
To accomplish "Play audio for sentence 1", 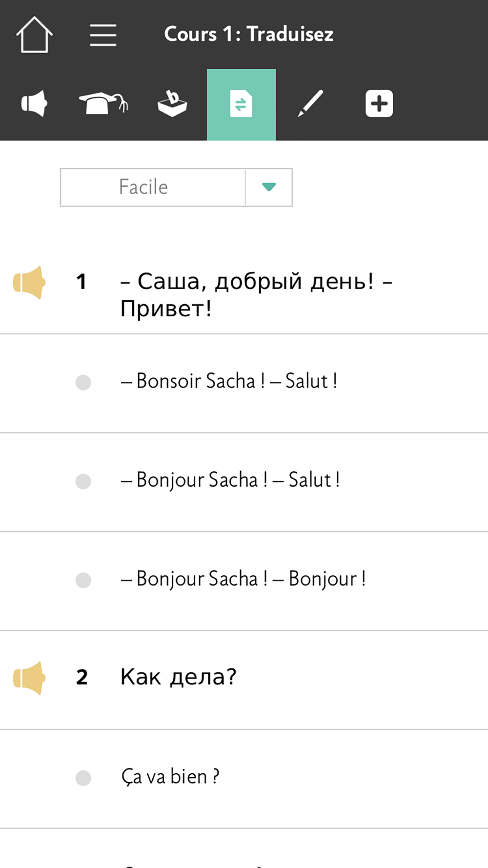I will [29, 282].
